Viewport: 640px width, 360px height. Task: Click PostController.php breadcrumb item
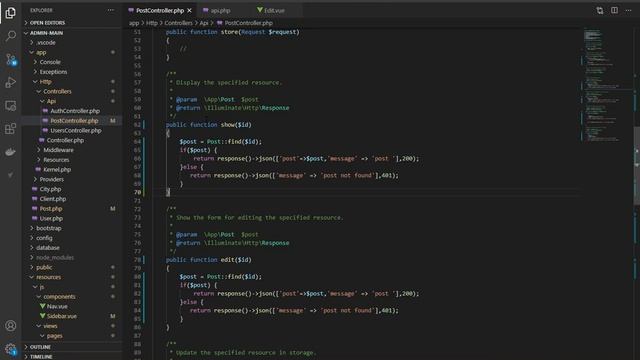[248, 23]
